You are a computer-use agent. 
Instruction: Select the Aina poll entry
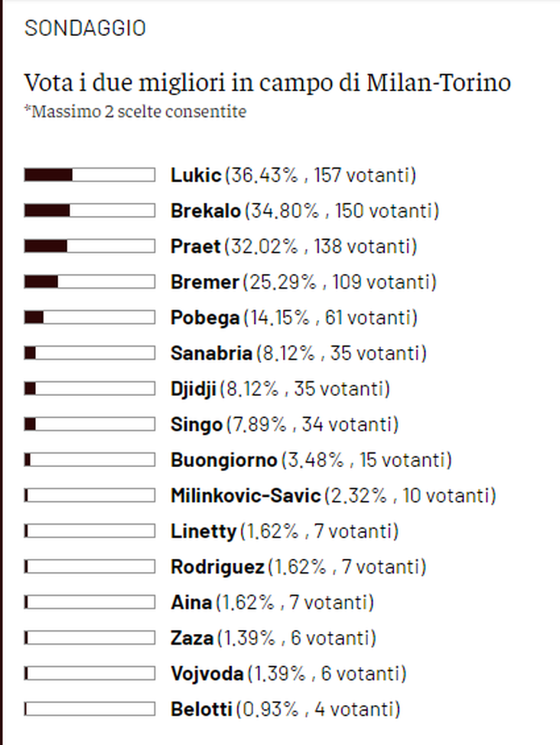tap(191, 603)
